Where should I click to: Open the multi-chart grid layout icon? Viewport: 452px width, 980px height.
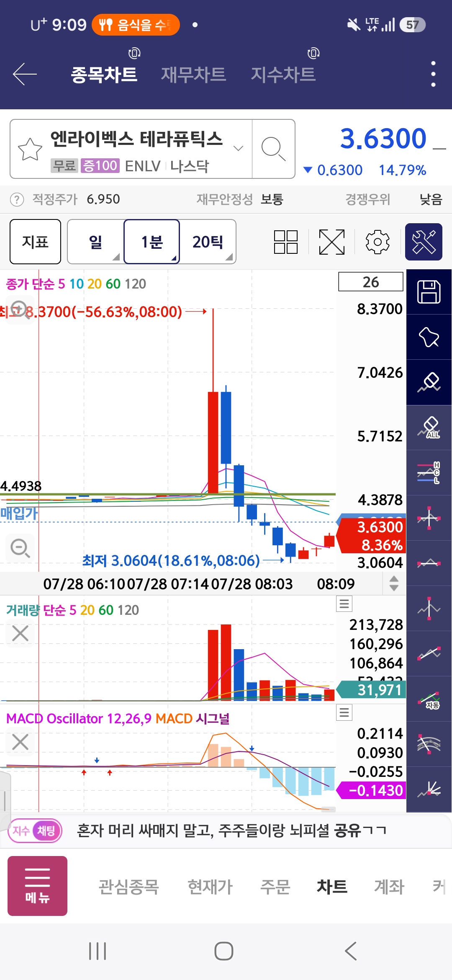tap(286, 242)
